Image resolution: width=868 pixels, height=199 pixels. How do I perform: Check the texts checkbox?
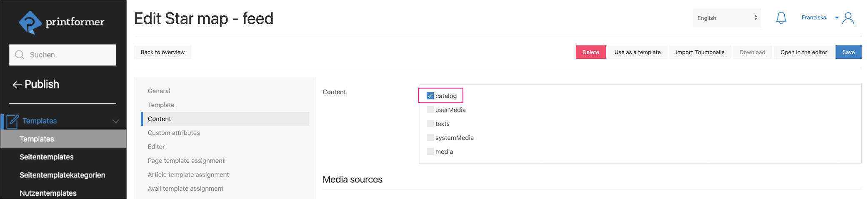tap(430, 124)
